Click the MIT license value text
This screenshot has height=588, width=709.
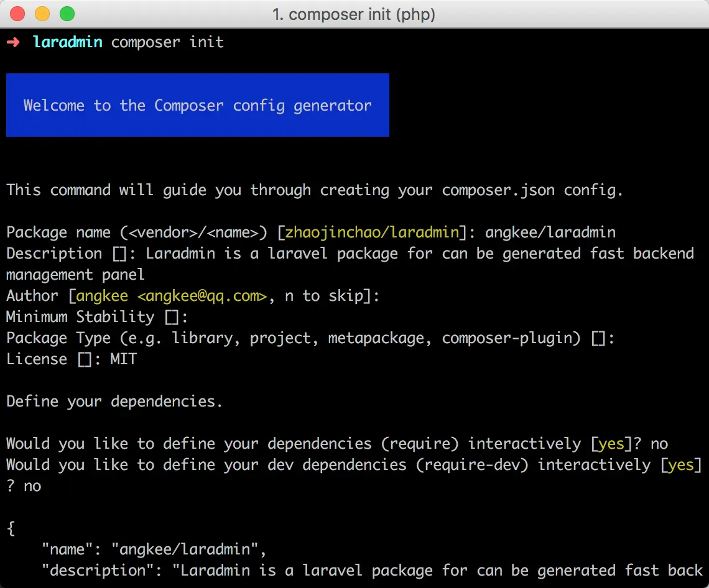coord(123,359)
